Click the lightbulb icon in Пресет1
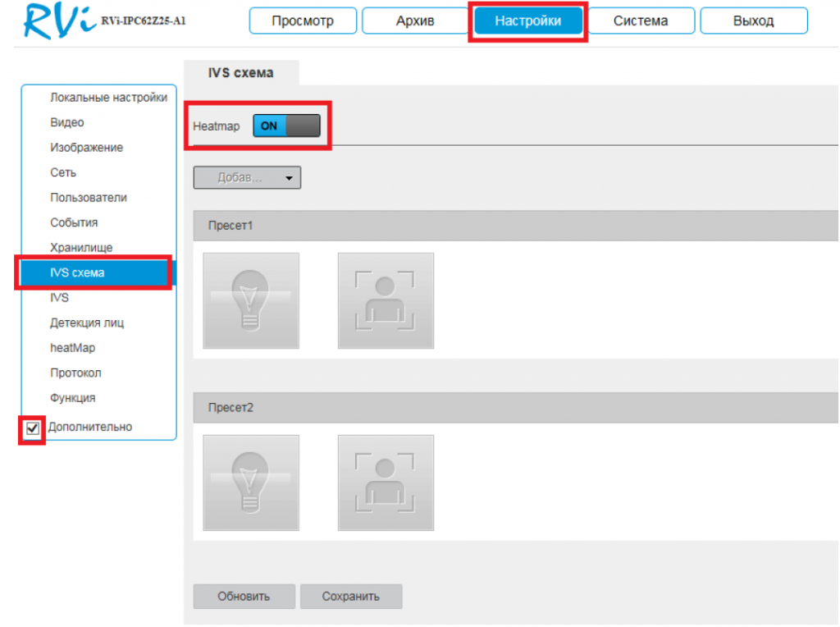This screenshot has width=840, height=627. pyautogui.click(x=251, y=300)
